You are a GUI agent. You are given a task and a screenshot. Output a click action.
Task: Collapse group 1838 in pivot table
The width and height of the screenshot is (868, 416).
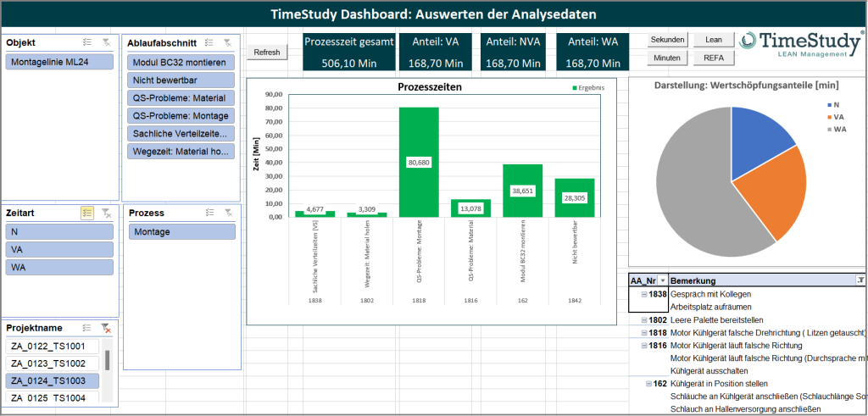[x=644, y=294]
